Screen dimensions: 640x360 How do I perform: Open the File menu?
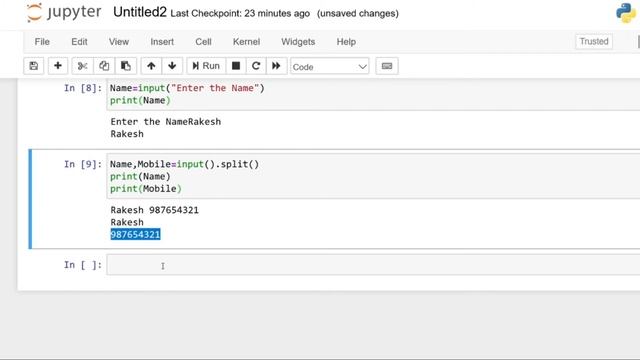tap(42, 42)
